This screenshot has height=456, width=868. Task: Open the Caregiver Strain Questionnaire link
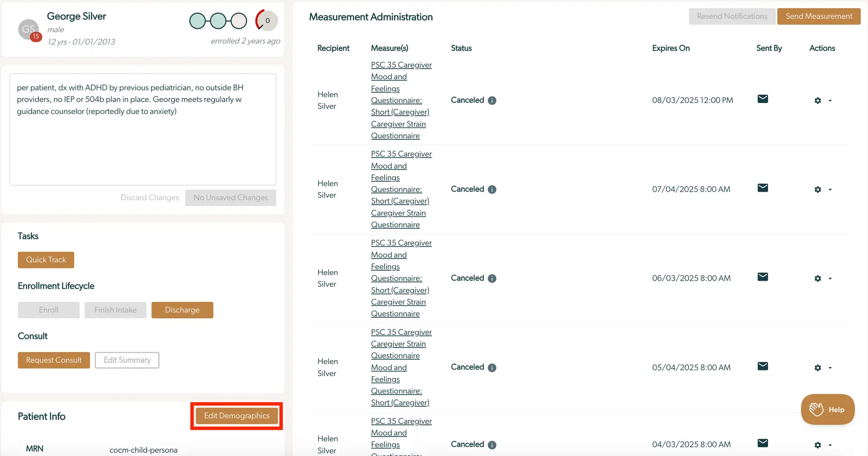[399, 130]
